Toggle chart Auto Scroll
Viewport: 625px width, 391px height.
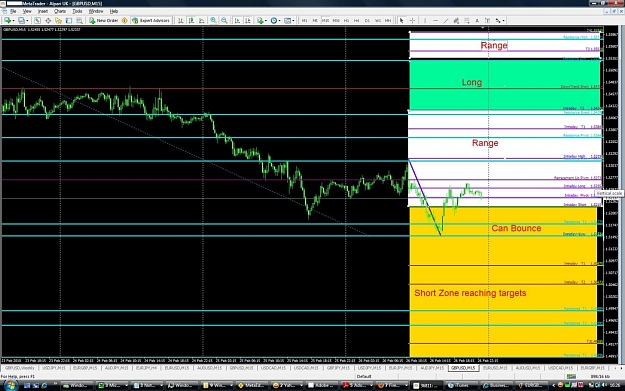237,20
